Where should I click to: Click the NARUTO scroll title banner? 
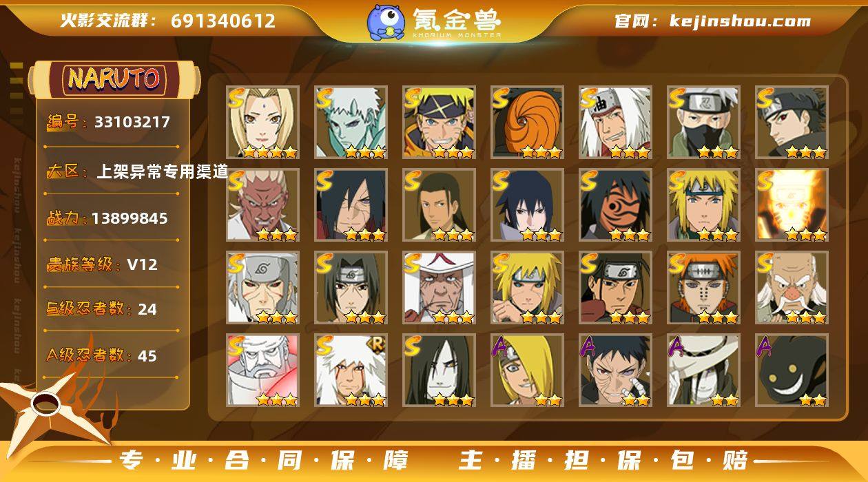point(115,79)
